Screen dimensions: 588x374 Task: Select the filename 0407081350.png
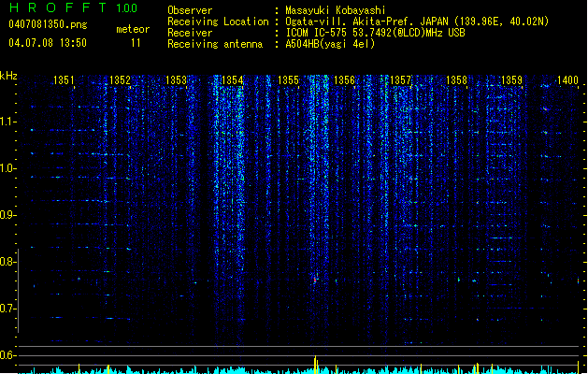48,24
